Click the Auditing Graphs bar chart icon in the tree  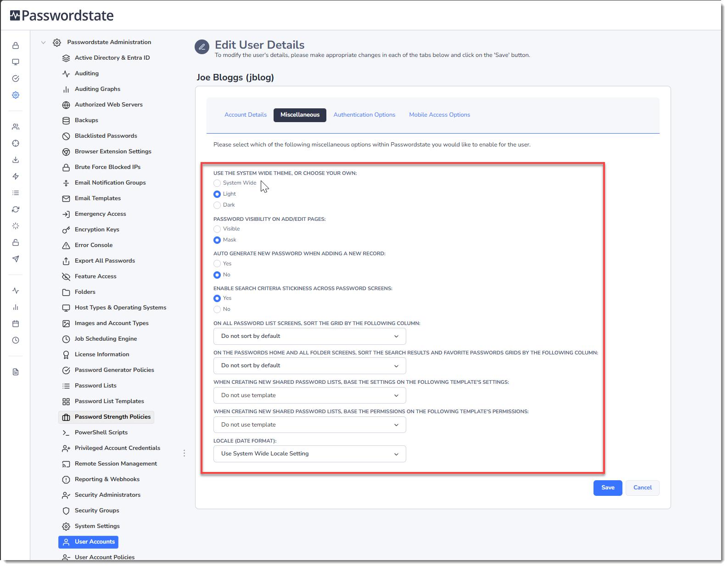click(x=66, y=90)
